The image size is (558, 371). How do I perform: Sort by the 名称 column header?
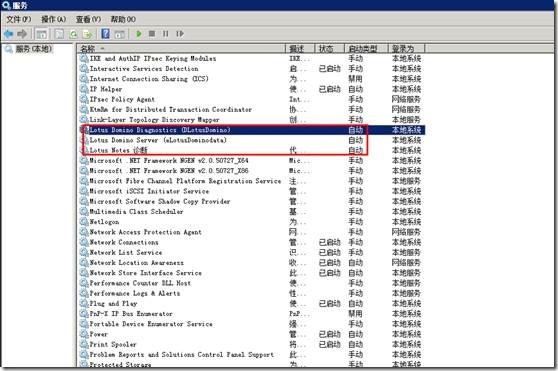181,48
